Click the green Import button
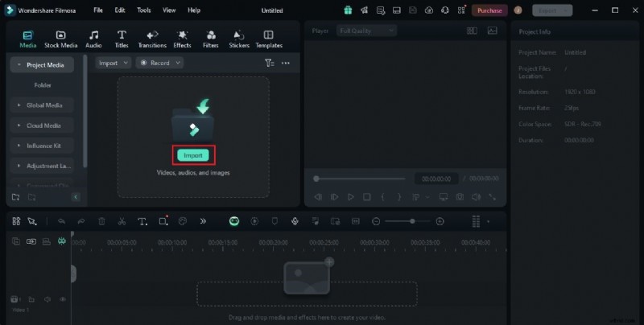644x325 pixels. pos(193,155)
